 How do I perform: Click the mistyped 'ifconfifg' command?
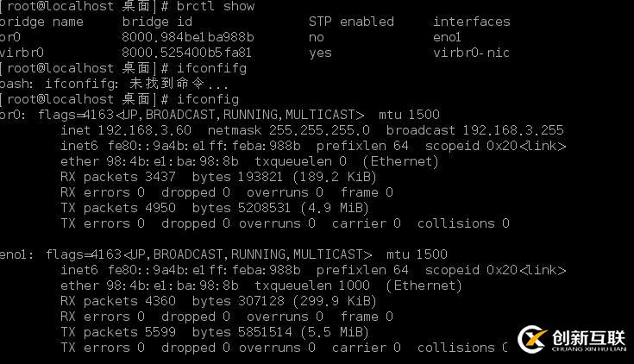(x=211, y=68)
